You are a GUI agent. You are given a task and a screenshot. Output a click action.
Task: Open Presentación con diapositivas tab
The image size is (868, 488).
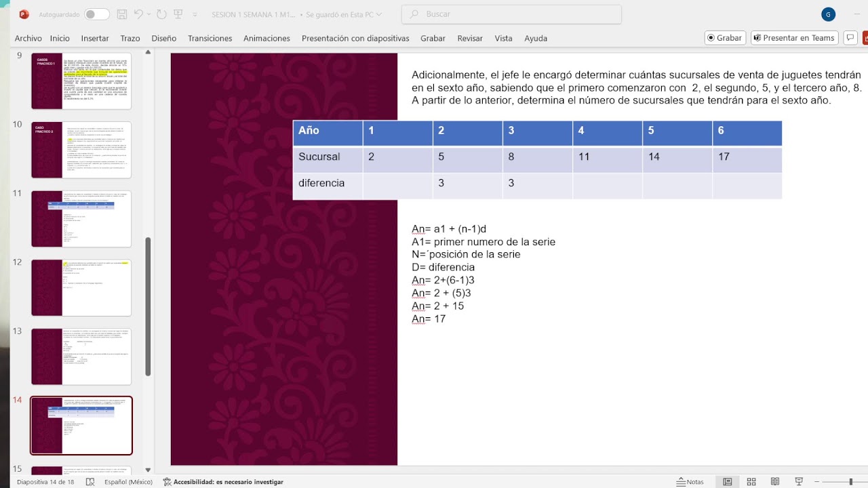point(355,39)
